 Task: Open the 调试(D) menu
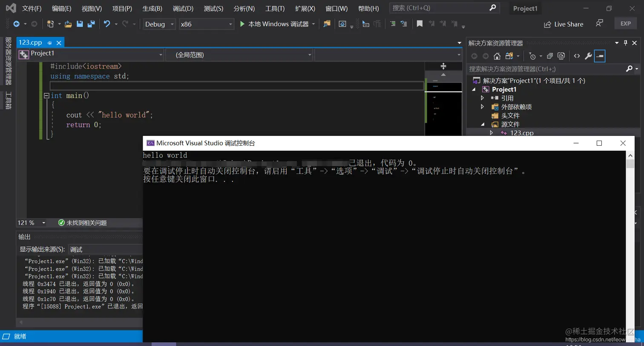click(183, 8)
